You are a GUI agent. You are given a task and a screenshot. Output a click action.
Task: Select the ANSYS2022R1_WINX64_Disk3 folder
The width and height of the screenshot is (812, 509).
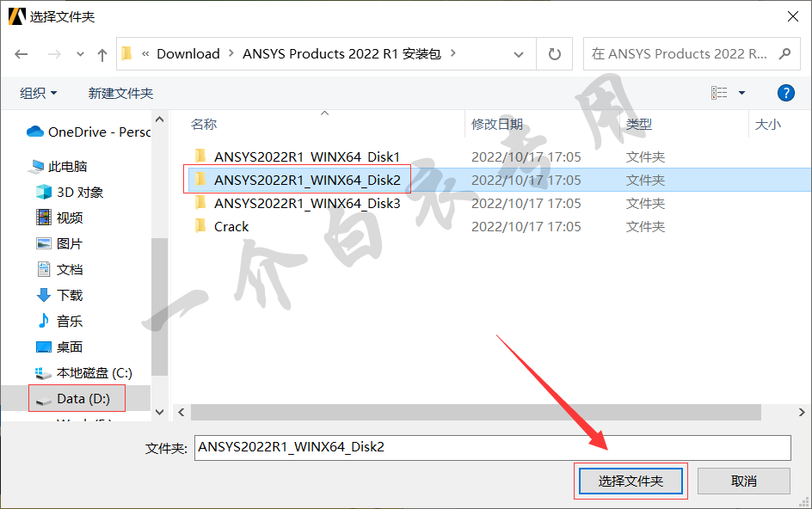tap(307, 204)
